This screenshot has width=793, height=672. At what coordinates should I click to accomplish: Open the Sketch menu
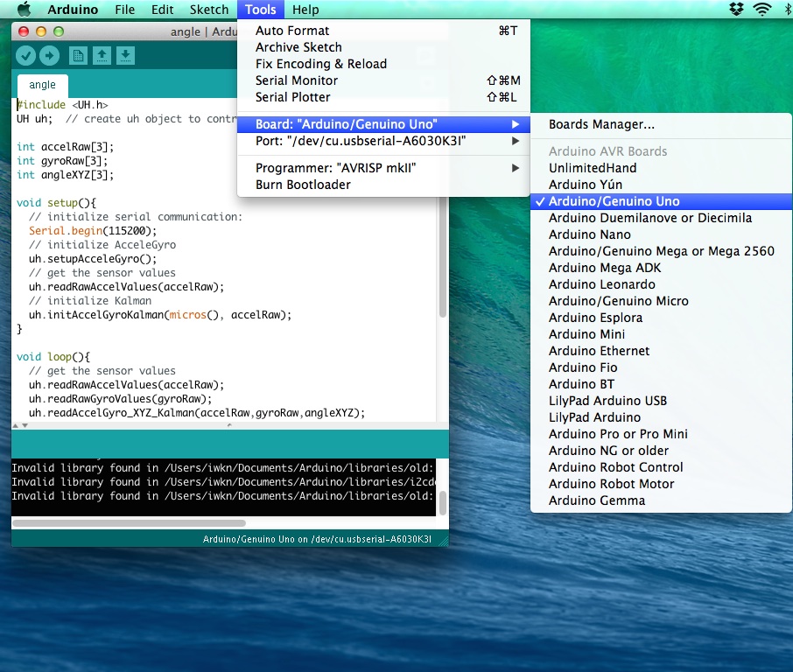[x=209, y=9]
